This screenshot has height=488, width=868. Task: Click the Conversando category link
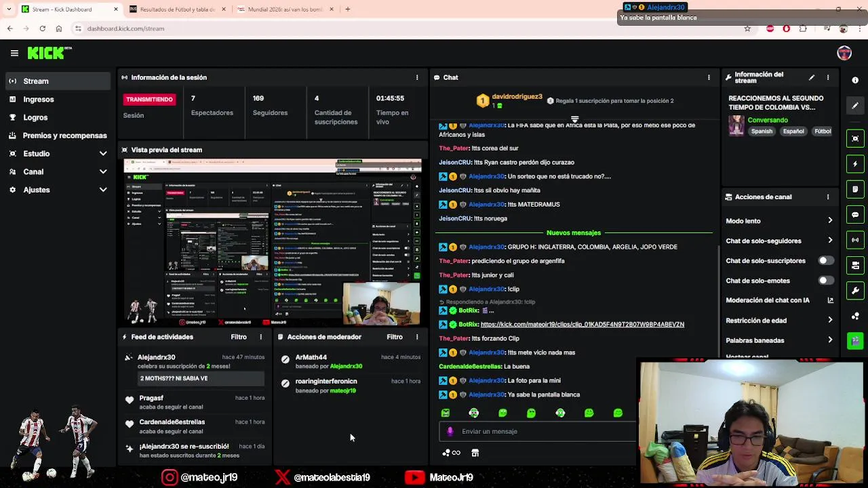(x=768, y=120)
